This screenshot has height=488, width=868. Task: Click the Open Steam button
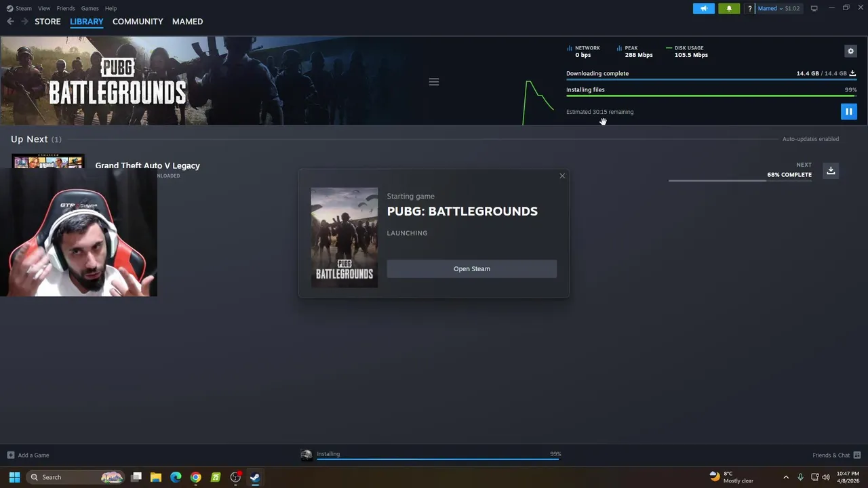472,269
